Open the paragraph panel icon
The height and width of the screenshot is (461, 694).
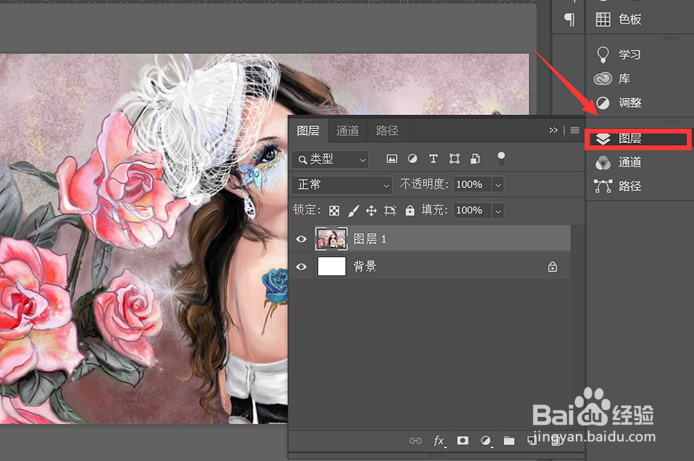tap(569, 19)
